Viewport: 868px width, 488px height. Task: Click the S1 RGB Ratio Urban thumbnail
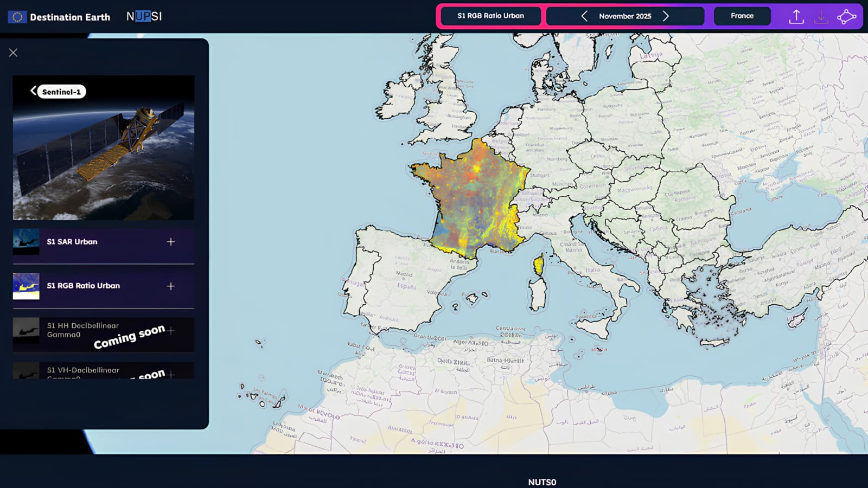tap(26, 286)
